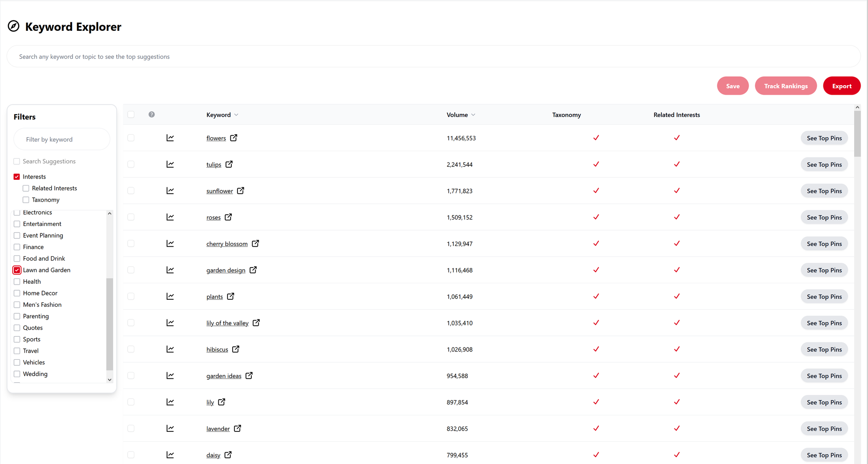Image resolution: width=868 pixels, height=464 pixels.
Task: Check the select-all checkbox in table header
Action: point(131,114)
